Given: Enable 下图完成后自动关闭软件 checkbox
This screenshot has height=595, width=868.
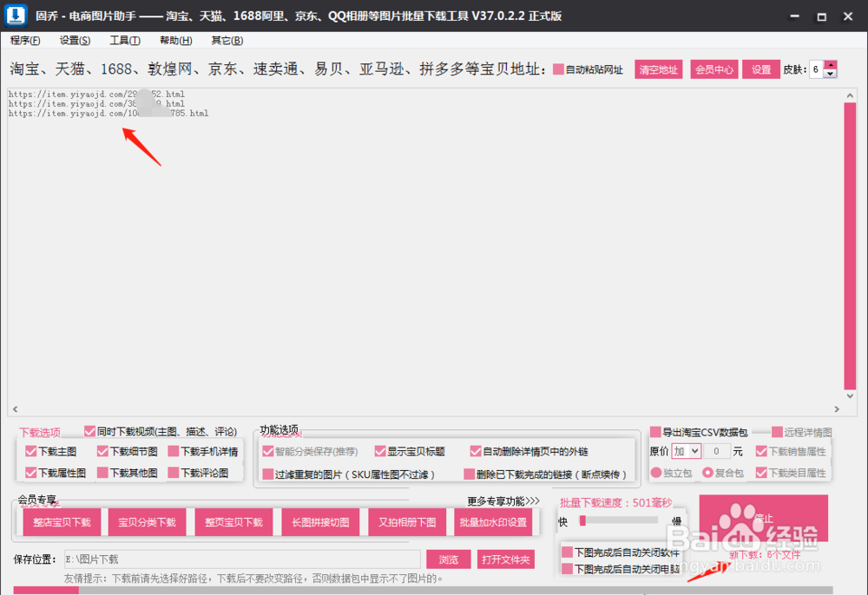Looking at the screenshot, I should (567, 552).
